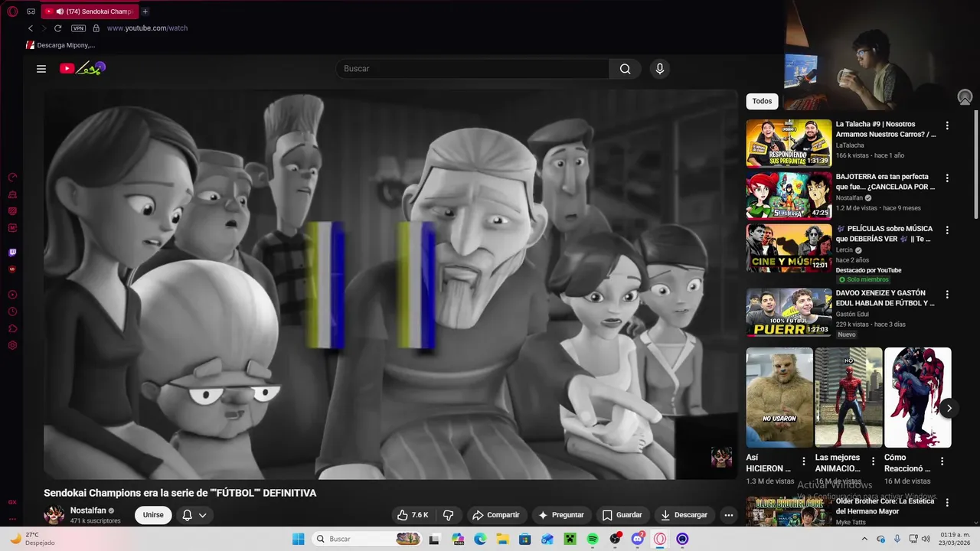980x551 pixels.
Task: Reload the YouTube page
Action: [57, 28]
